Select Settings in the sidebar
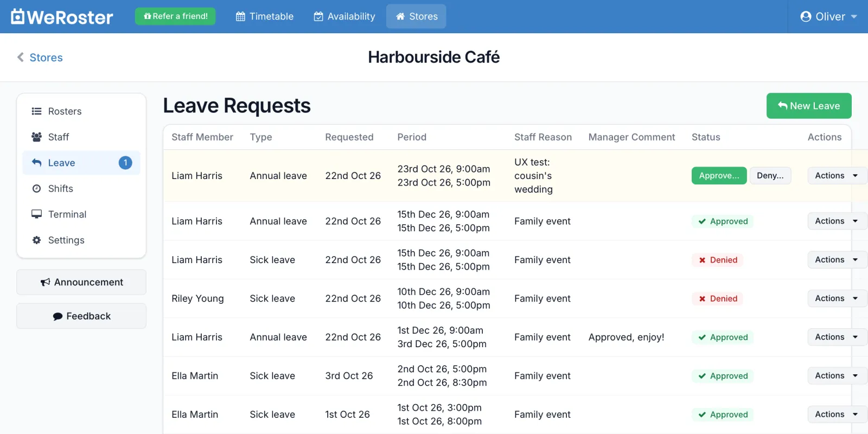The height and width of the screenshot is (434, 868). 81,240
